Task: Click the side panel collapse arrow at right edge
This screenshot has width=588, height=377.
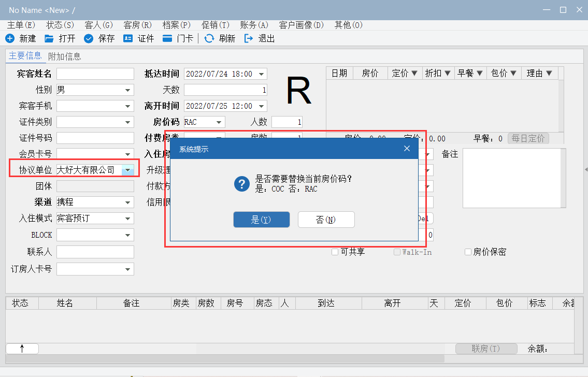Action: [586, 169]
